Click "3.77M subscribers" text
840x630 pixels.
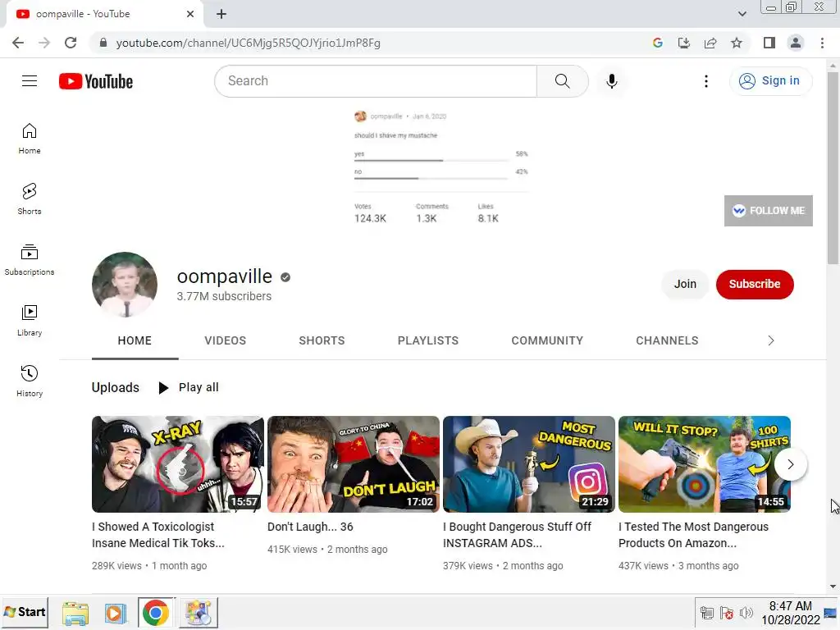224,296
